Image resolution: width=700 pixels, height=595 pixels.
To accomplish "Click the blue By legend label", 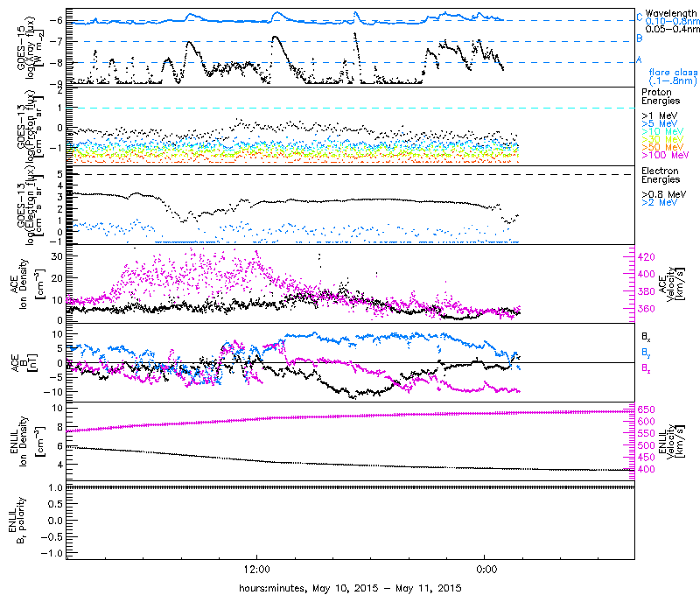I will click(646, 352).
